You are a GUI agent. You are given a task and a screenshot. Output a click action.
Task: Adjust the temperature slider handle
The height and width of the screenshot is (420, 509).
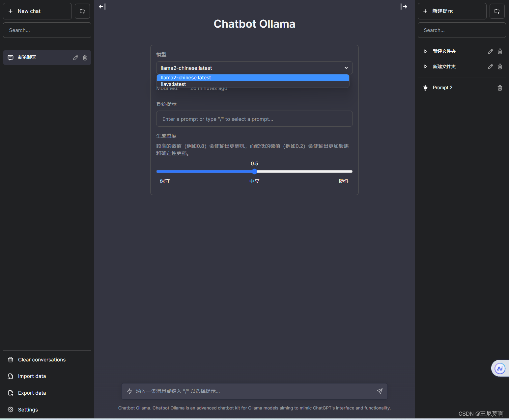pos(254,171)
